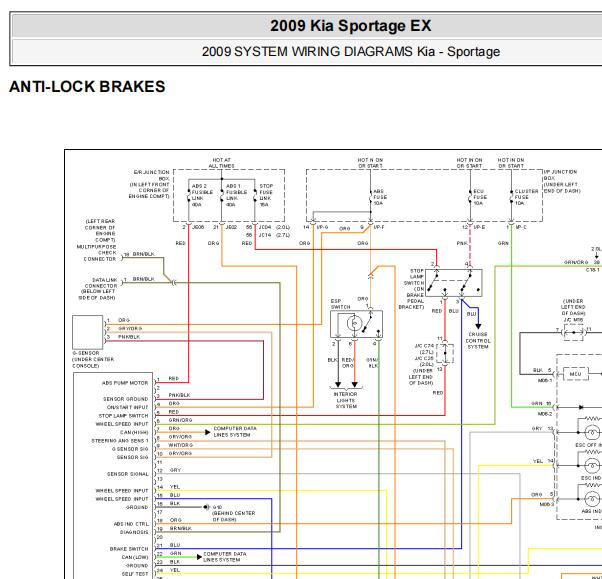Select the MCU box in diagram
The height and width of the screenshot is (579, 602).
coord(574,374)
